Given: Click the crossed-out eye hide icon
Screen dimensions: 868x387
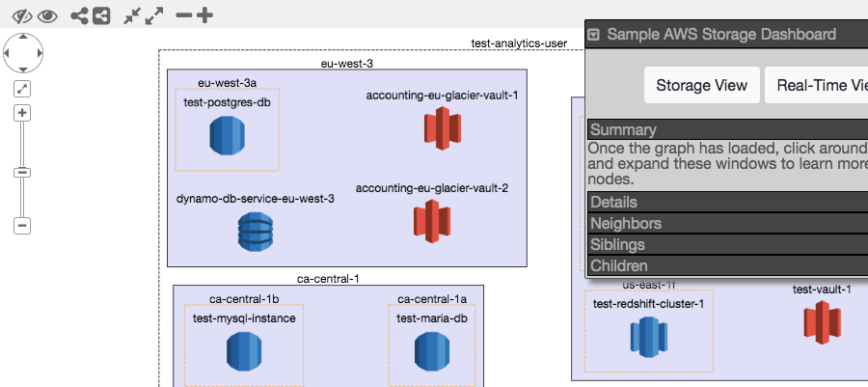Looking at the screenshot, I should pos(22,16).
